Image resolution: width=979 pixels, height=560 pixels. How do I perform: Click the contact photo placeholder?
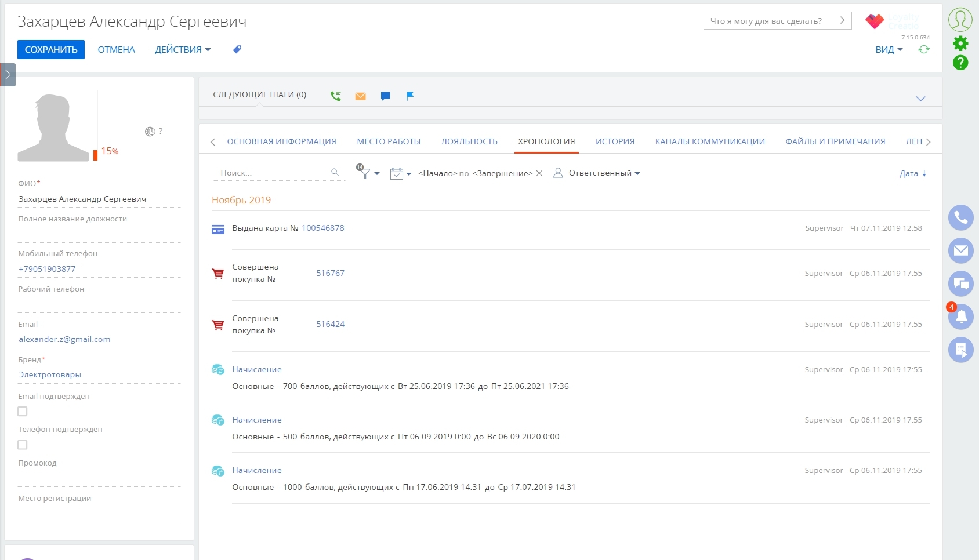click(x=53, y=128)
